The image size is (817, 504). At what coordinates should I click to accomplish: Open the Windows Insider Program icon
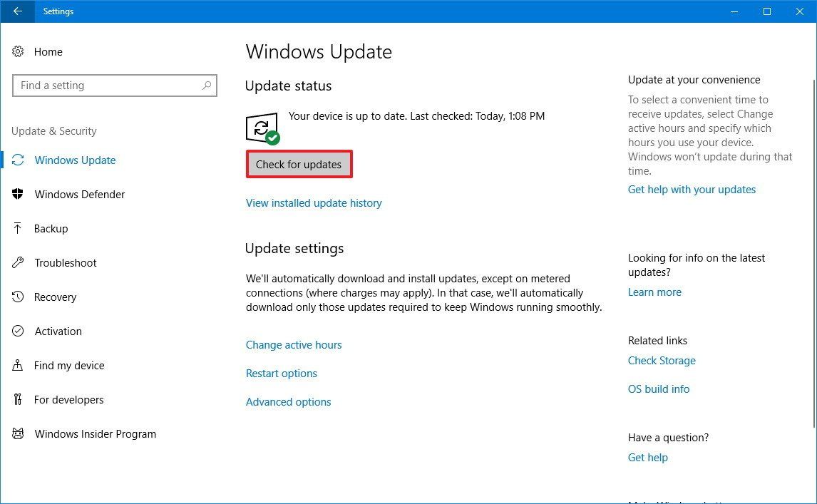[x=18, y=433]
